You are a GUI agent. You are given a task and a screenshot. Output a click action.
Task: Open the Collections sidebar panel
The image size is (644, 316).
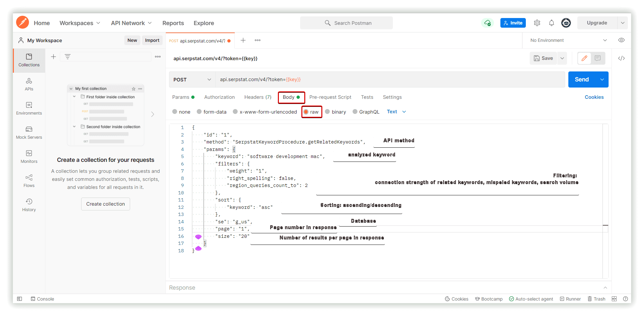click(x=29, y=60)
